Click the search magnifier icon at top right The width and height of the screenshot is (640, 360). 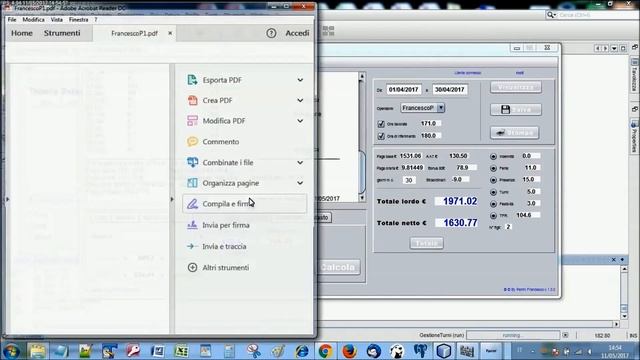pos(551,15)
